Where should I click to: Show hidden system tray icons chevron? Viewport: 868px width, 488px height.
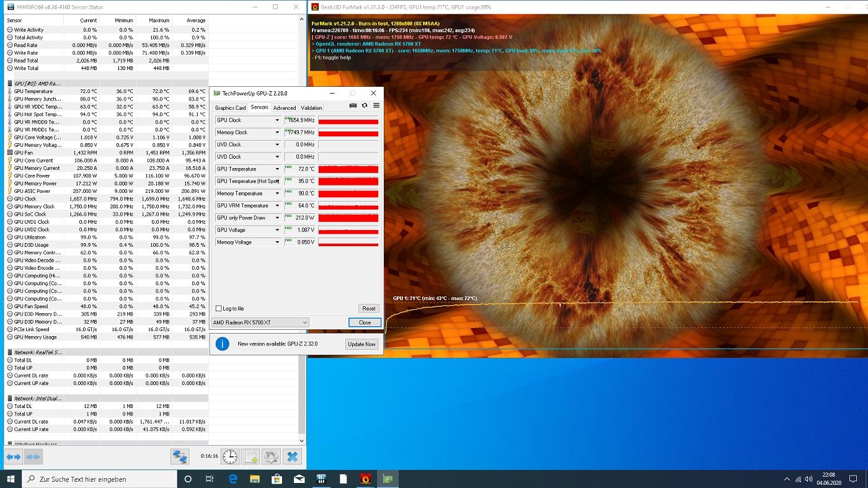[x=787, y=479]
